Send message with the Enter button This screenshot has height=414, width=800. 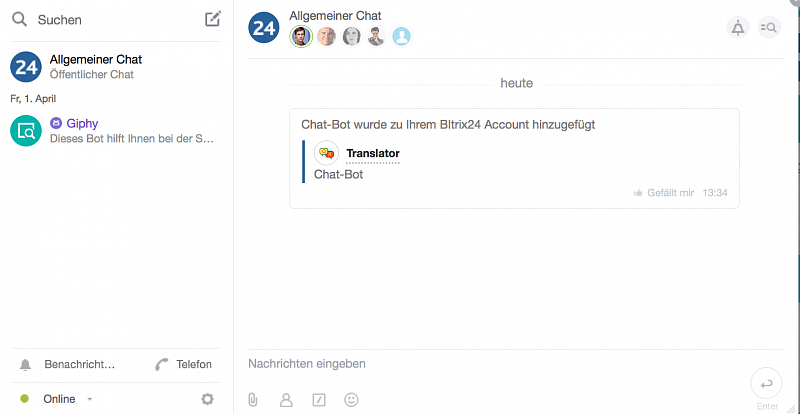tap(766, 383)
